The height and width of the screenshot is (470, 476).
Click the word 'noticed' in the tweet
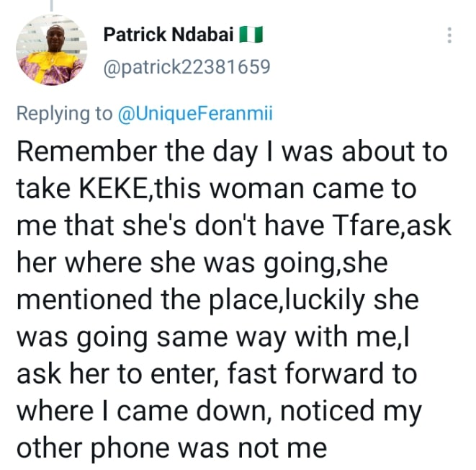pos(327,411)
